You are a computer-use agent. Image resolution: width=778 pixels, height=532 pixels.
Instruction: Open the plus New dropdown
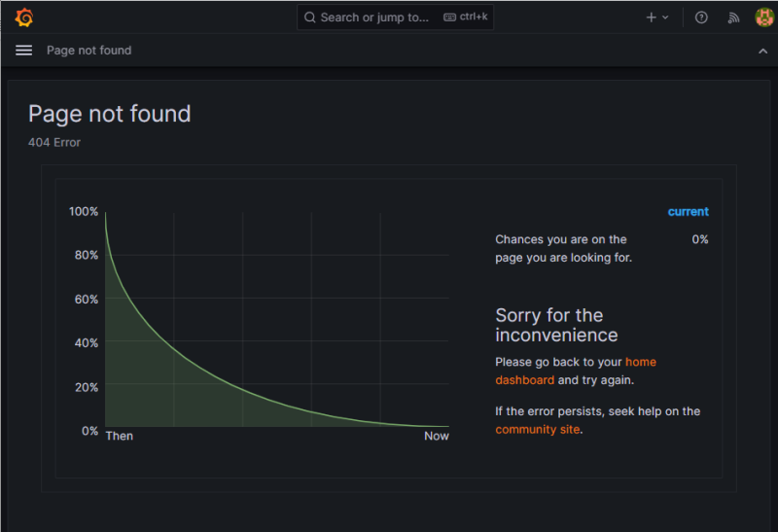[657, 18]
